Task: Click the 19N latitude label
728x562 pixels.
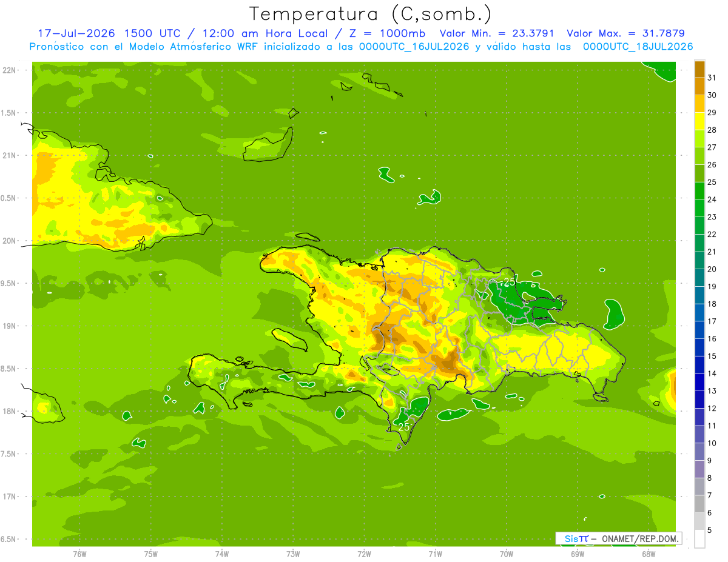Action: (x=8, y=326)
